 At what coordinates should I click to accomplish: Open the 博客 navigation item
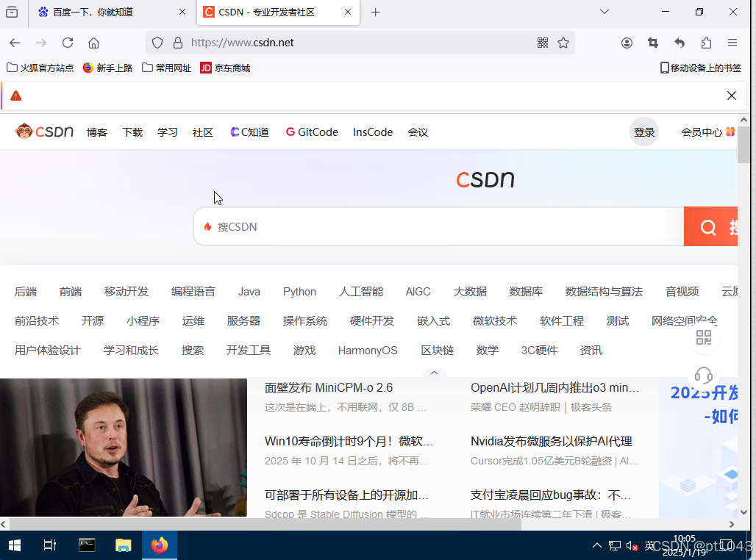97,132
